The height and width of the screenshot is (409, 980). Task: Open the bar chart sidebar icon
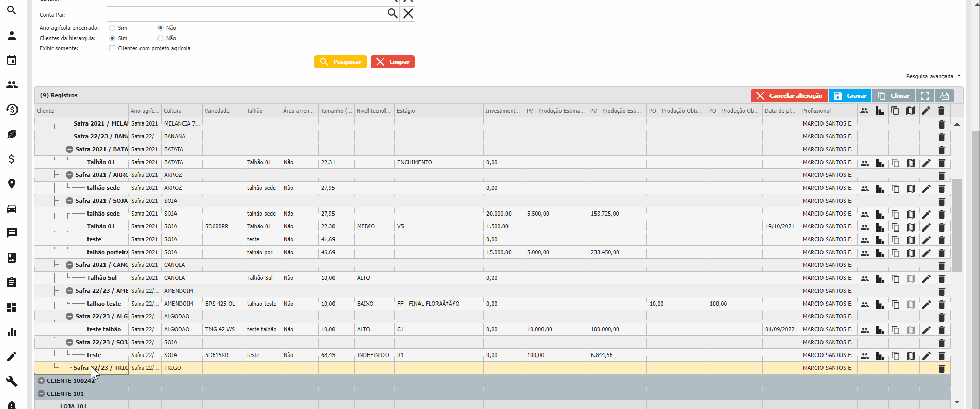click(12, 332)
